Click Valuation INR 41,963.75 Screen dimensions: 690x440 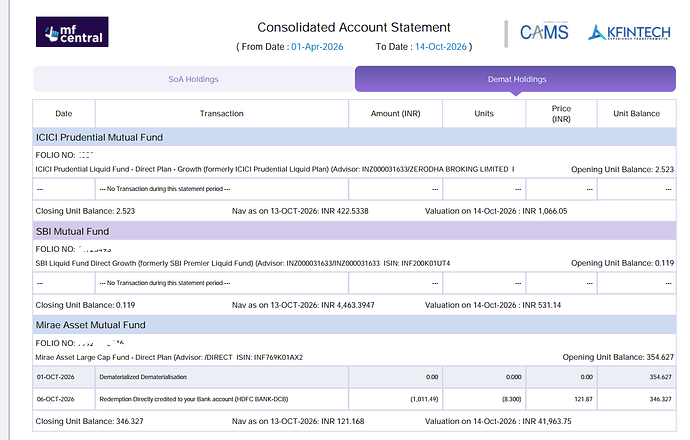coord(547,421)
